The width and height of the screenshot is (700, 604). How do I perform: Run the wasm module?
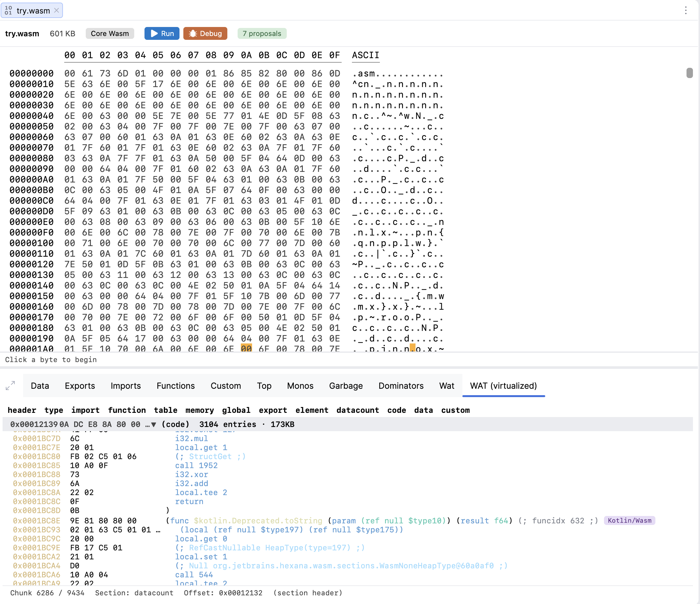(162, 33)
